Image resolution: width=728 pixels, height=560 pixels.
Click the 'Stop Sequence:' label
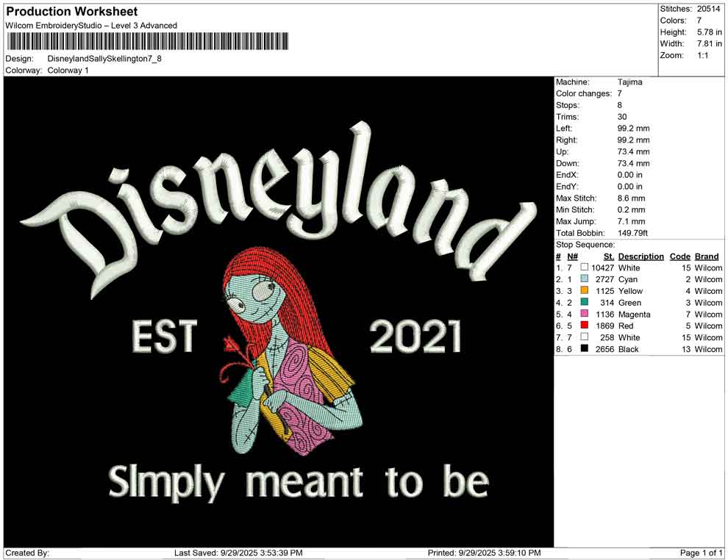(x=585, y=245)
